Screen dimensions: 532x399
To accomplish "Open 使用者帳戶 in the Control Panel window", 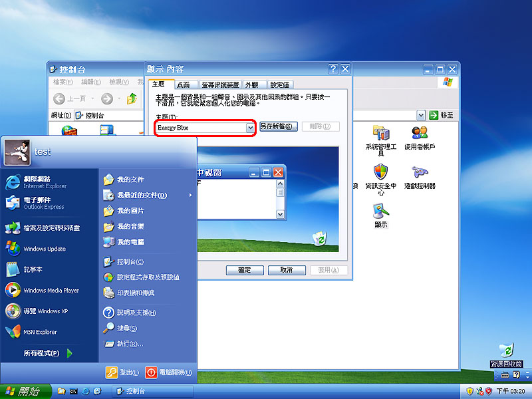I will [420, 138].
